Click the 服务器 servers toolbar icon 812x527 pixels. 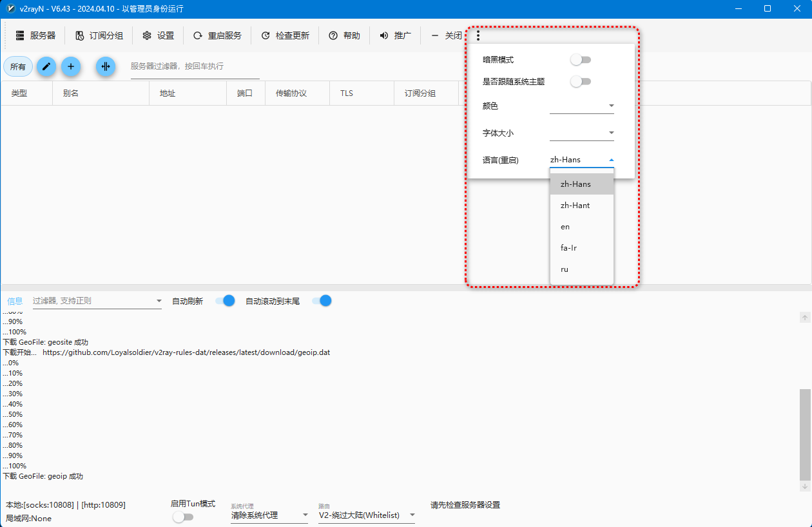tap(35, 35)
